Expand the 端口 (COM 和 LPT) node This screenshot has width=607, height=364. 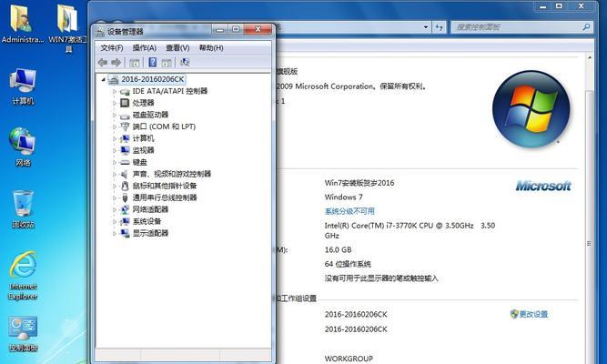pos(115,126)
